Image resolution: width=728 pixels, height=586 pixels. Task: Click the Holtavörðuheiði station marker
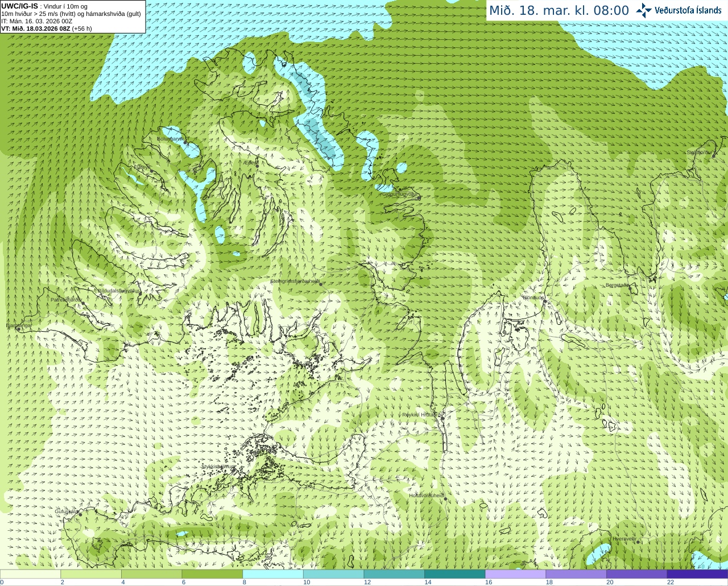click(x=445, y=499)
